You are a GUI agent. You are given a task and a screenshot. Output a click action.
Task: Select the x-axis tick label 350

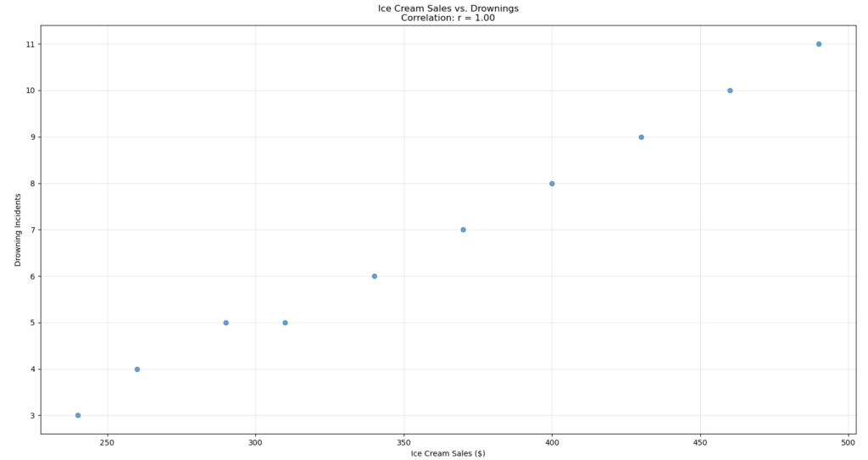[403, 443]
